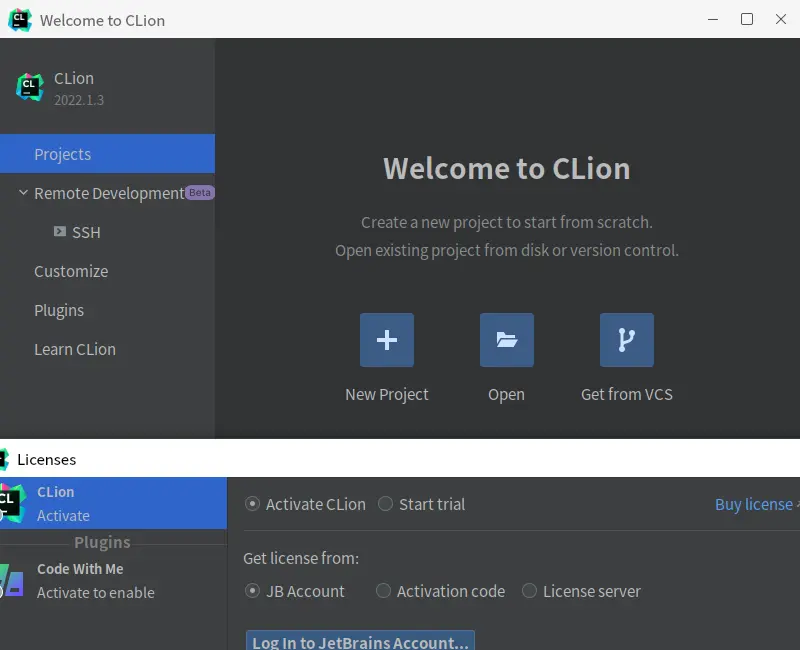This screenshot has width=800, height=650.
Task: Click the Get from VCS branch icon
Action: click(627, 340)
